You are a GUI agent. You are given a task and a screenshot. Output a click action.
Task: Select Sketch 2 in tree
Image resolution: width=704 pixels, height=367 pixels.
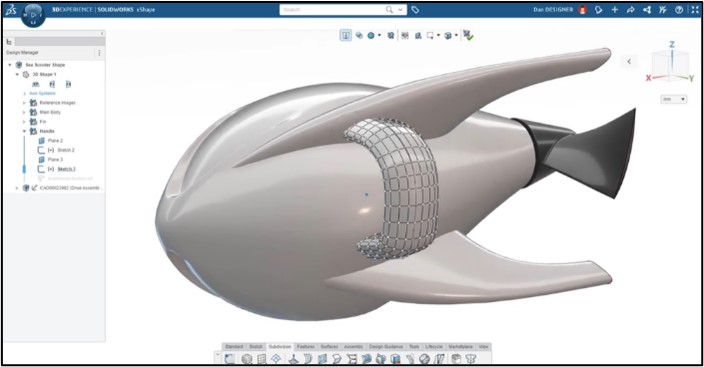click(x=66, y=150)
